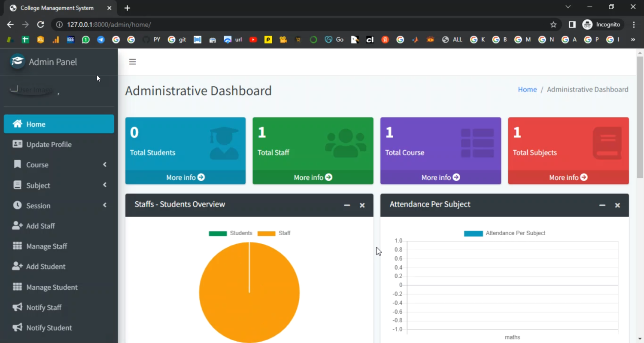
Task: Click the hamburger sidebar toggle icon
Action: (132, 62)
